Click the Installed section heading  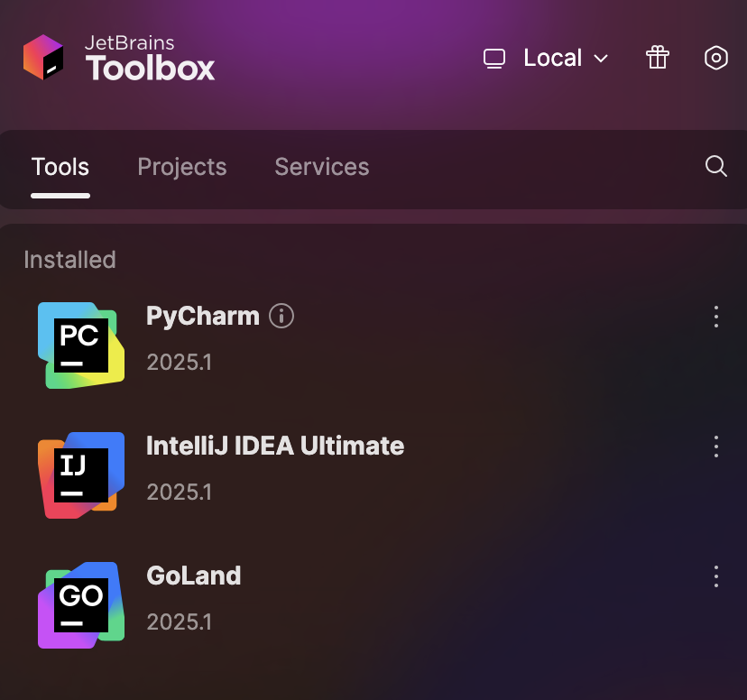[70, 260]
